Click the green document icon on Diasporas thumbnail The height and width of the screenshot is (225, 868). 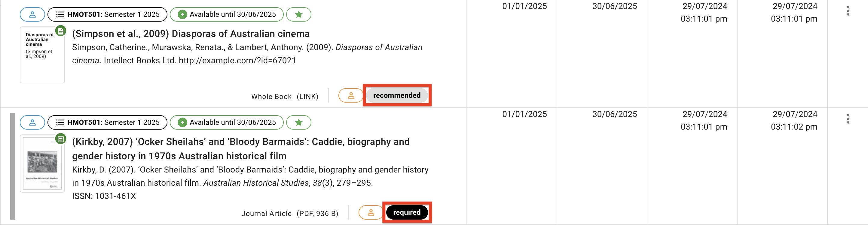[x=60, y=31]
